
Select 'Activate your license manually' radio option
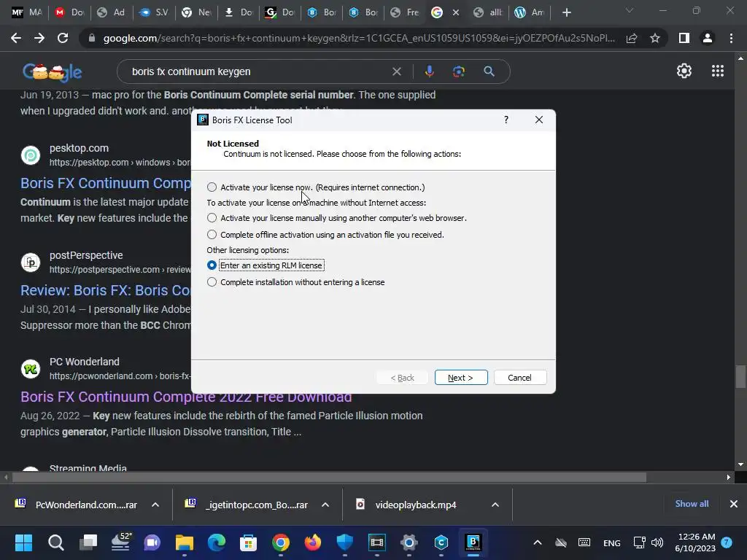(212, 218)
